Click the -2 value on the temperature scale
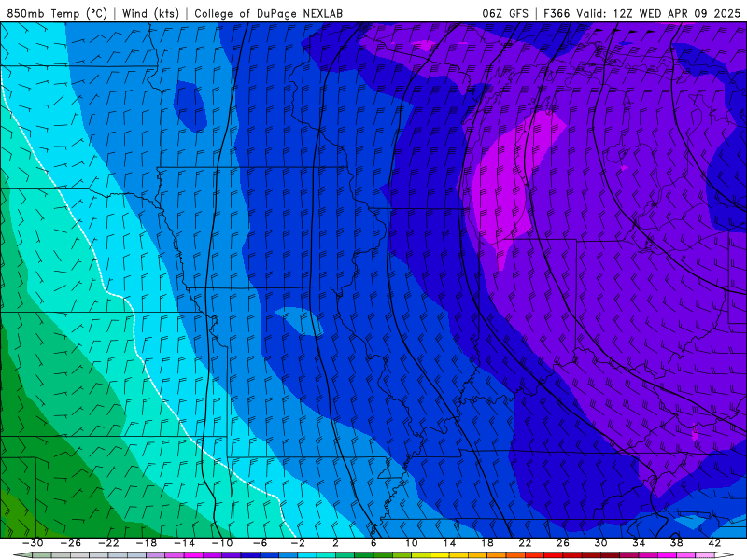 (298, 543)
